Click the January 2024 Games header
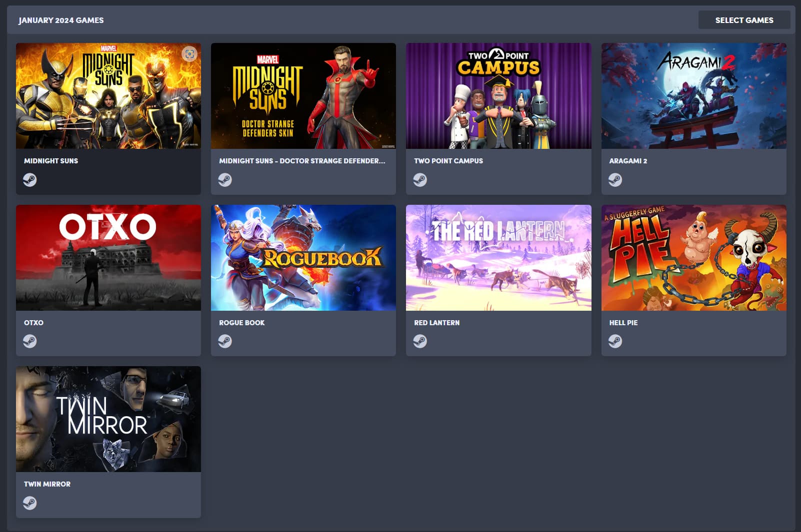Image resolution: width=801 pixels, height=532 pixels. tap(61, 20)
